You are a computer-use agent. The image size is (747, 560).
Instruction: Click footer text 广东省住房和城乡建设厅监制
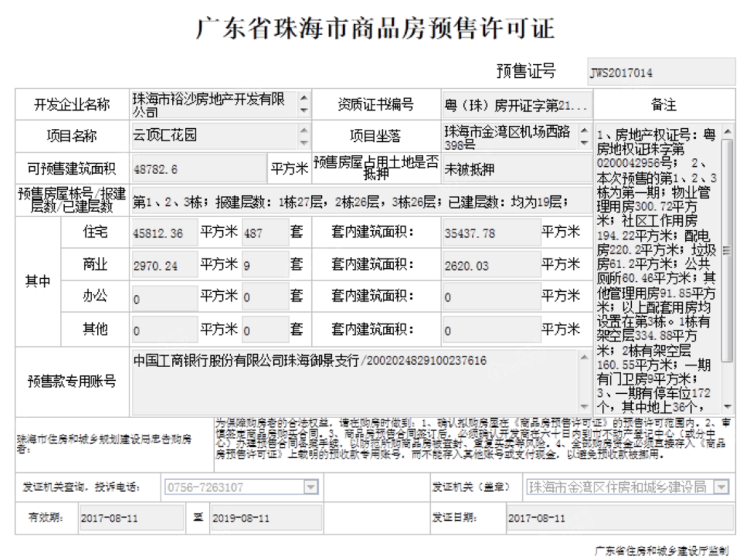pos(662,551)
